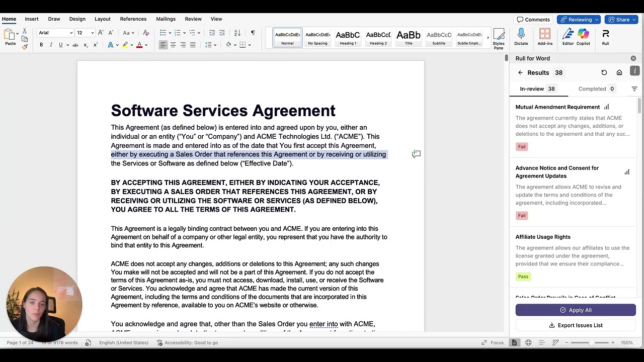Open the Insert ribbon tab
The width and height of the screenshot is (644, 362).
[32, 19]
